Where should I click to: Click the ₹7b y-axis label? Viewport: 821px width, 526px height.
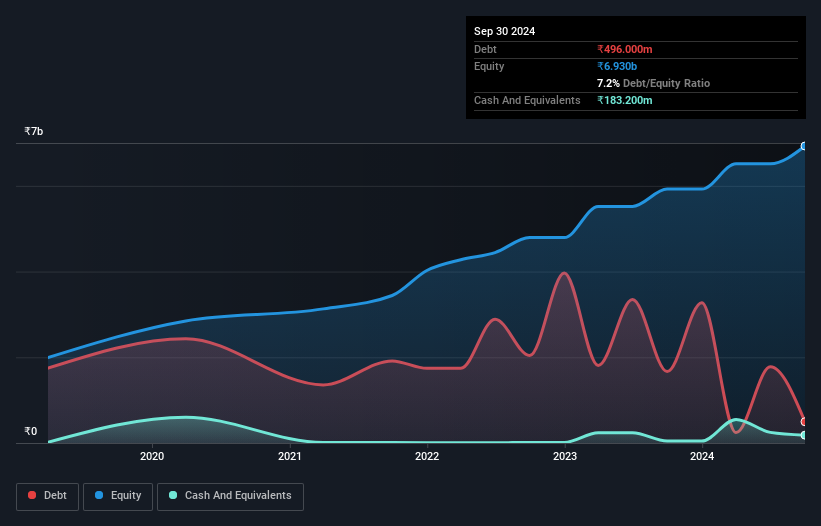click(x=34, y=131)
